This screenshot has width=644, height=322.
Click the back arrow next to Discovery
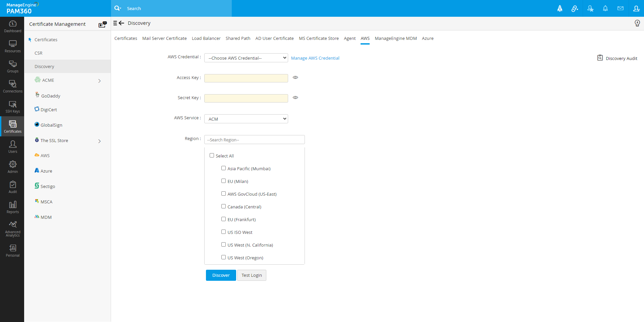click(x=121, y=23)
